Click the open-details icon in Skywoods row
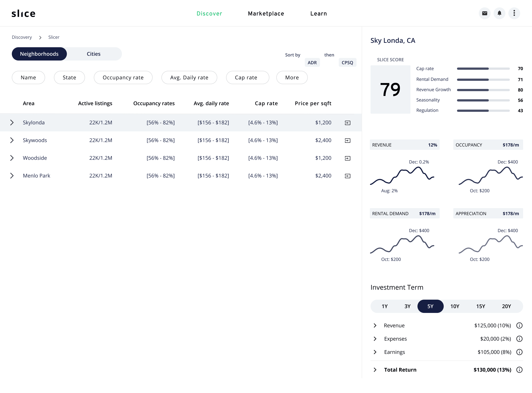Screen dimensions: 532x393 347,141
